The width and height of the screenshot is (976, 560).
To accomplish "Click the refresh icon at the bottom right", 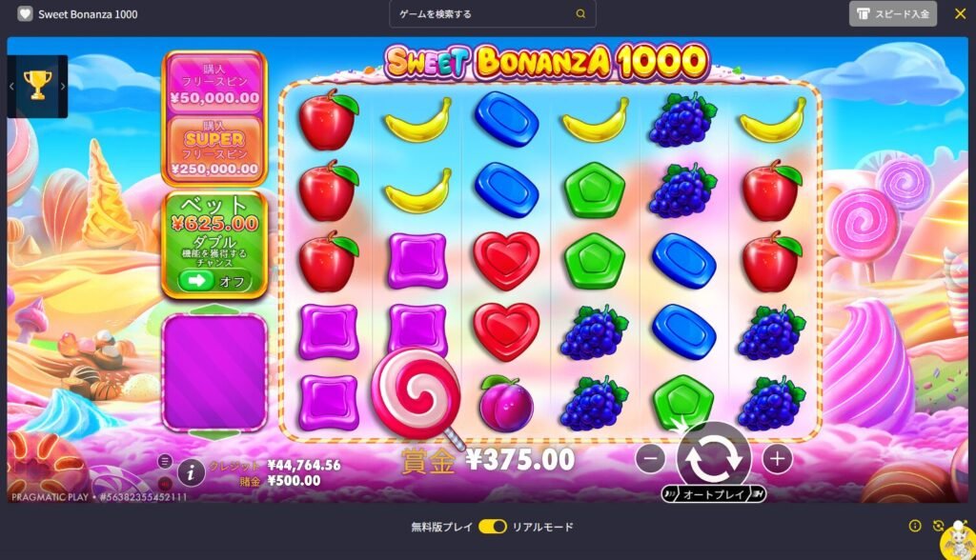I will pos(938,527).
